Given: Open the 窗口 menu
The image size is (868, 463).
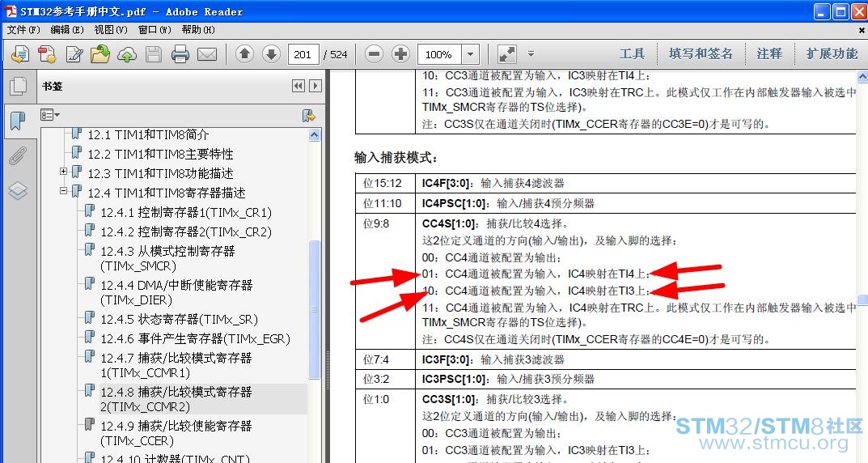Looking at the screenshot, I should (155, 29).
